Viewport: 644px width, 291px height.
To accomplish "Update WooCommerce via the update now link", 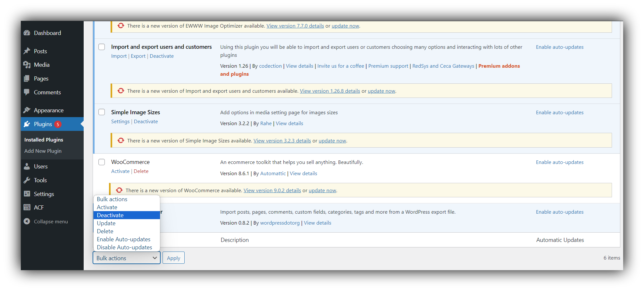I will 322,190.
